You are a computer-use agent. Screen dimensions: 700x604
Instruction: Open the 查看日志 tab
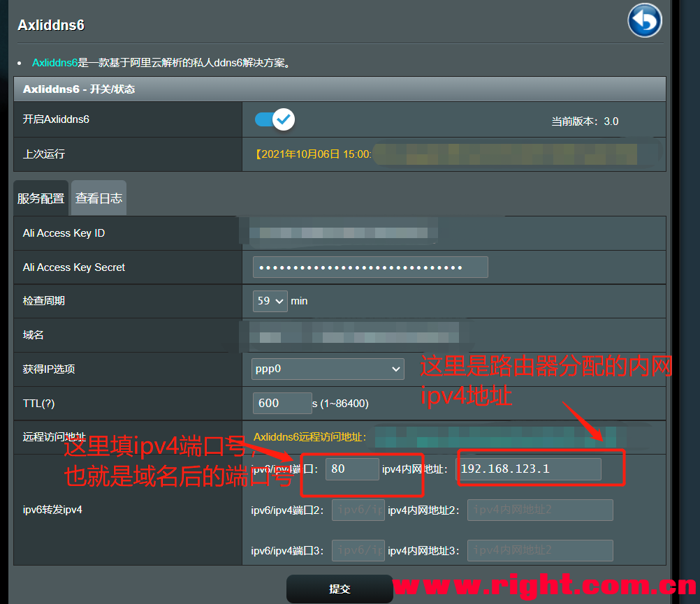point(99,198)
